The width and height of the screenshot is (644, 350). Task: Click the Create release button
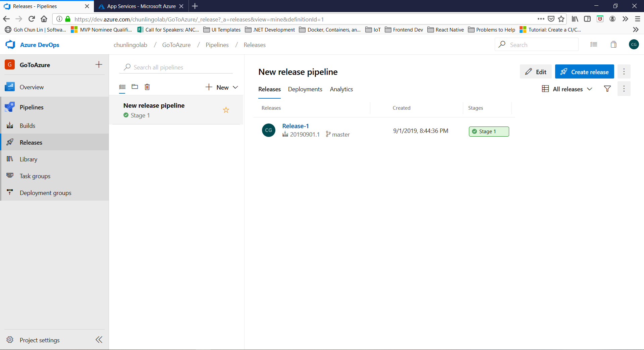584,72
